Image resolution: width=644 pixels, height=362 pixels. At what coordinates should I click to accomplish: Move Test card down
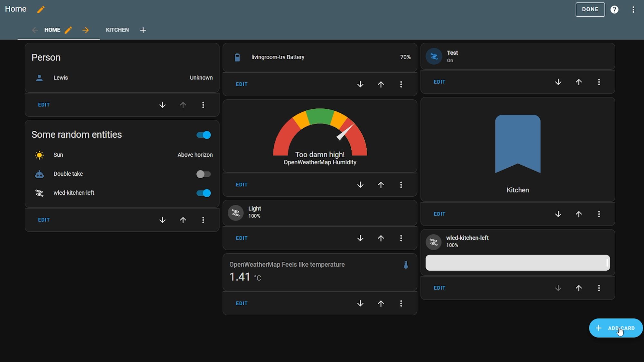[x=558, y=82]
